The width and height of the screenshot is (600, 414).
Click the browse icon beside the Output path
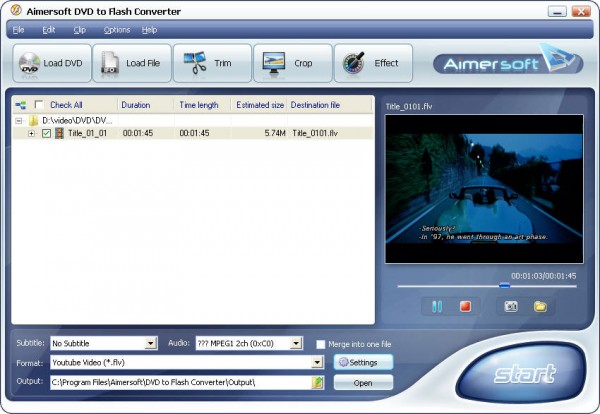pyautogui.click(x=318, y=382)
